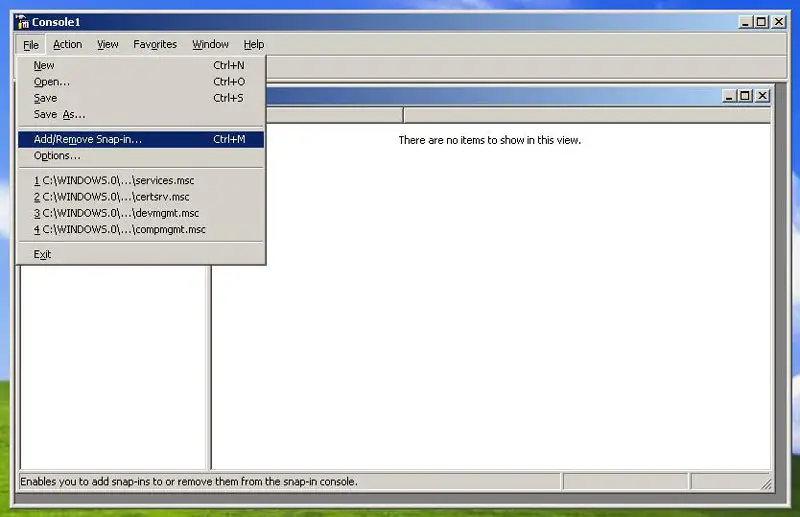The height and width of the screenshot is (517, 800).
Task: Open the Favorites menu
Action: [155, 44]
